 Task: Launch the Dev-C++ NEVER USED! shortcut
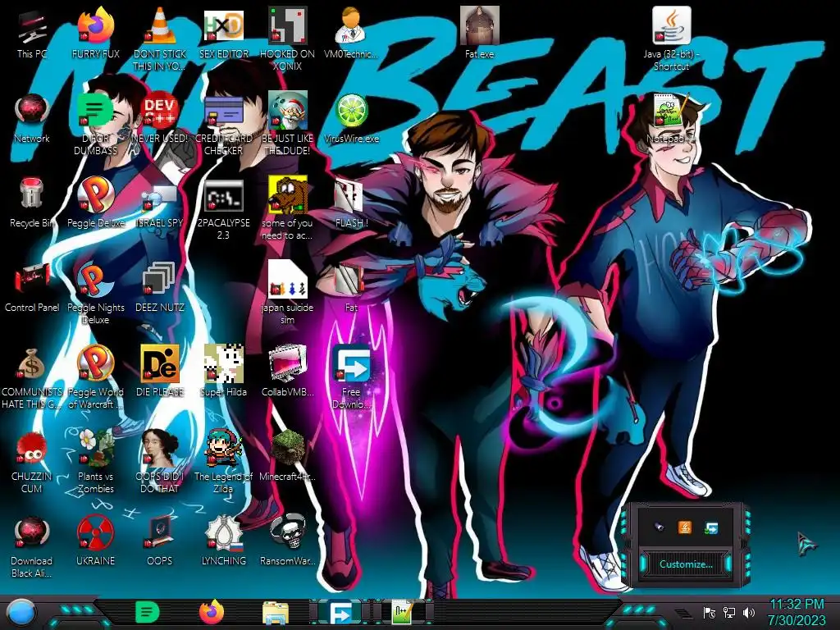(160, 118)
